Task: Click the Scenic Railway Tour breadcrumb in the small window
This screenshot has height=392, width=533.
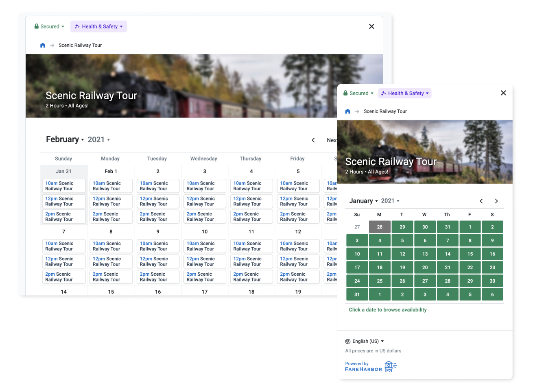Action: 385,111
